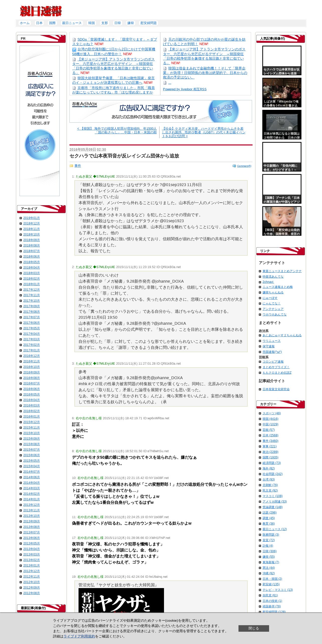This screenshot has height=644, width=322.
Task: Open the 2012年08月 archive
Action: (32, 593)
